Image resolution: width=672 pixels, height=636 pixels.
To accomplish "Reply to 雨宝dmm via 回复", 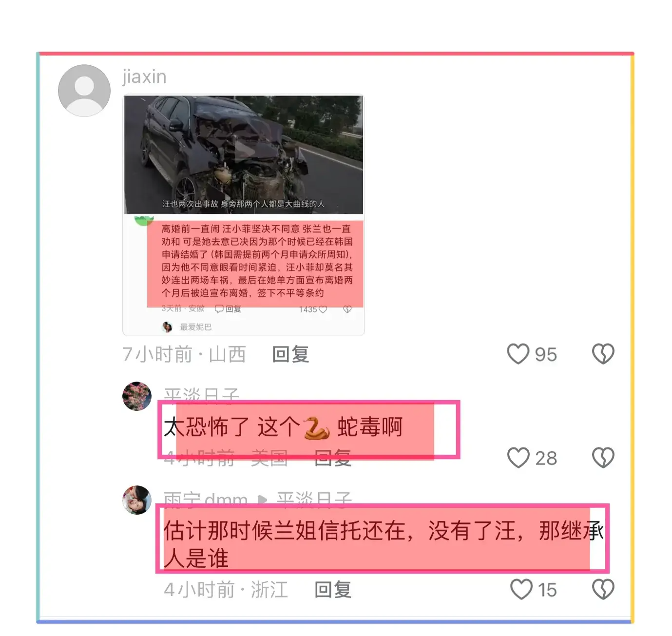I will (x=333, y=590).
